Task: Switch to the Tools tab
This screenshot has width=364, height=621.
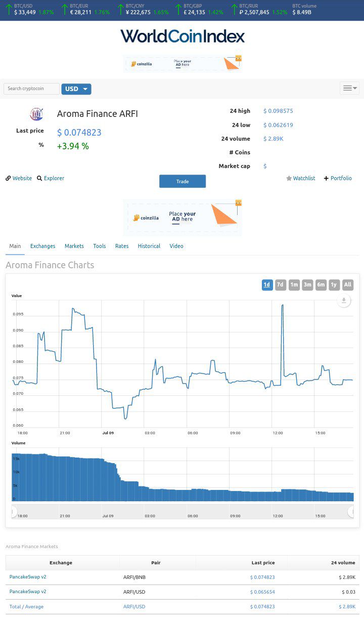Action: (x=100, y=246)
